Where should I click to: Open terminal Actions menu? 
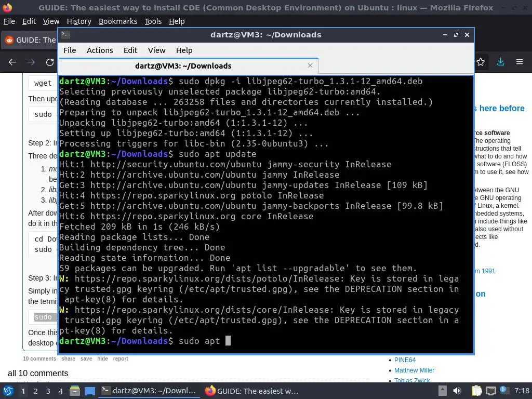point(100,50)
